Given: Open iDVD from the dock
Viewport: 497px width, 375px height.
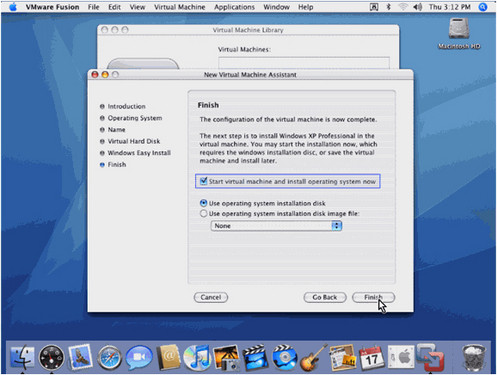Looking at the screenshot, I should pos(284,358).
